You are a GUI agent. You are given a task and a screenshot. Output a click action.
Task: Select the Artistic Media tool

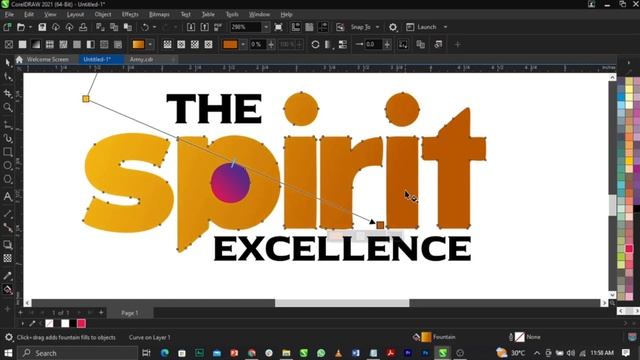[x=7, y=138]
